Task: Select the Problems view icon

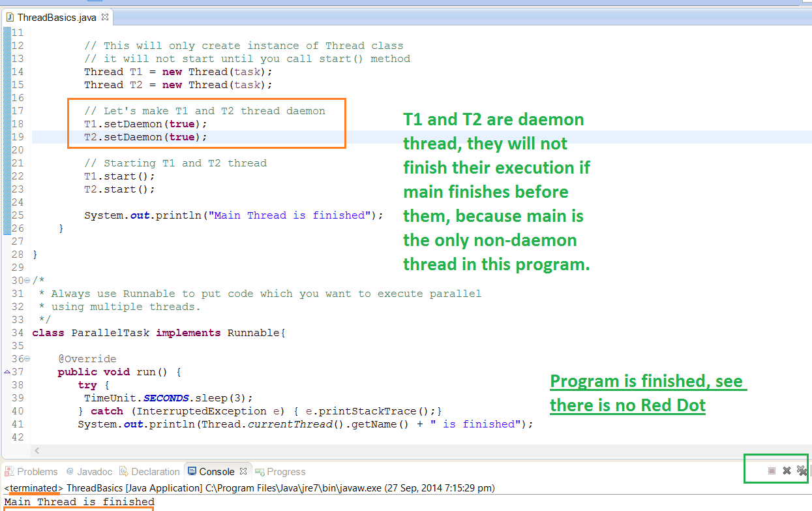Action: tap(8, 471)
